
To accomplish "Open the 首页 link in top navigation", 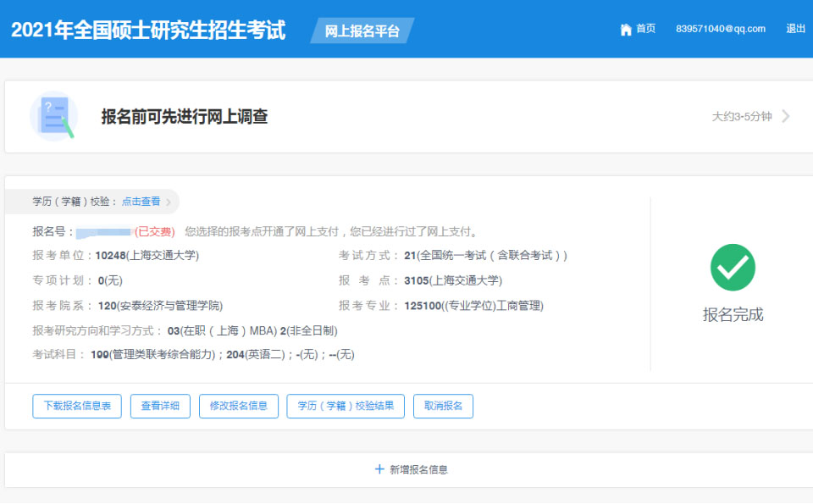I will (646, 29).
